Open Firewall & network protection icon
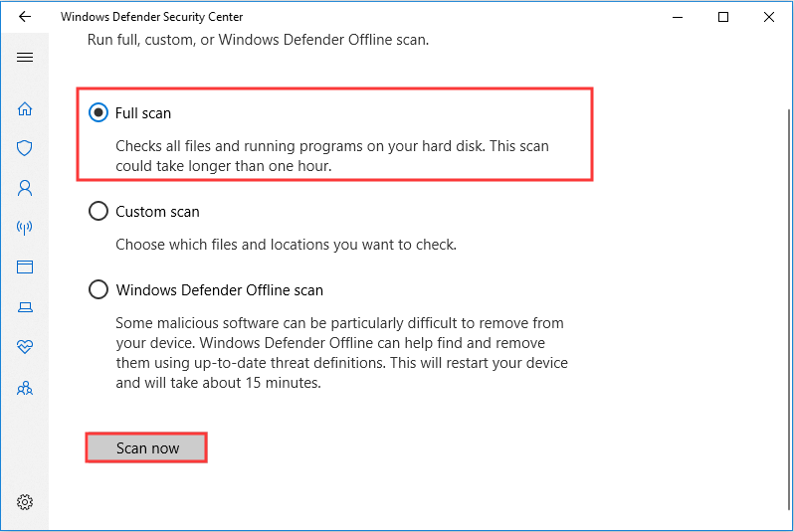This screenshot has height=532, width=794. 25,228
